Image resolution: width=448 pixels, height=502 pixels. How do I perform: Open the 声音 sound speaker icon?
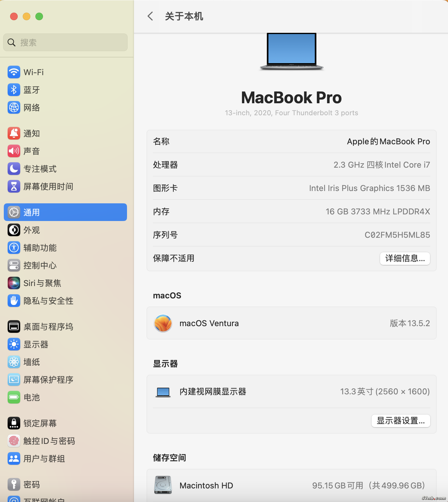pos(14,151)
